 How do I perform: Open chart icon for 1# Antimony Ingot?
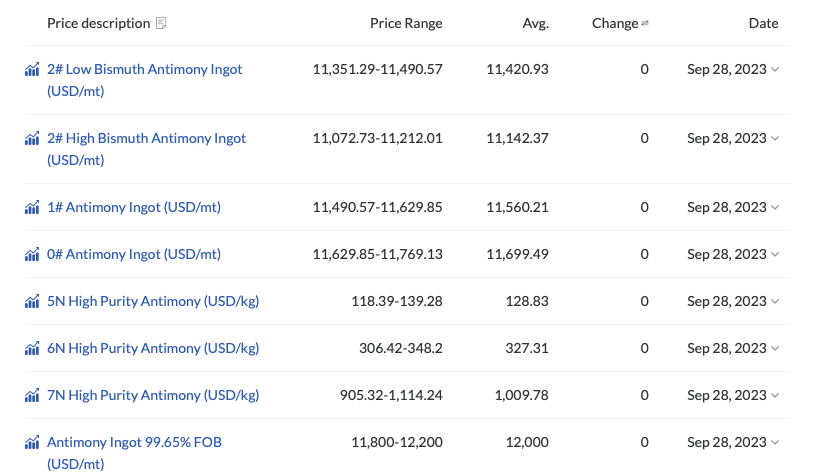[32, 208]
